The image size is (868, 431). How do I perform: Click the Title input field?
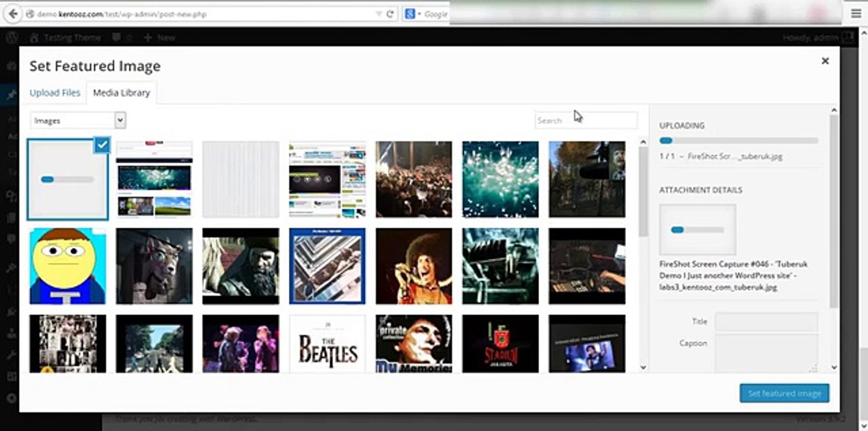[x=766, y=321]
